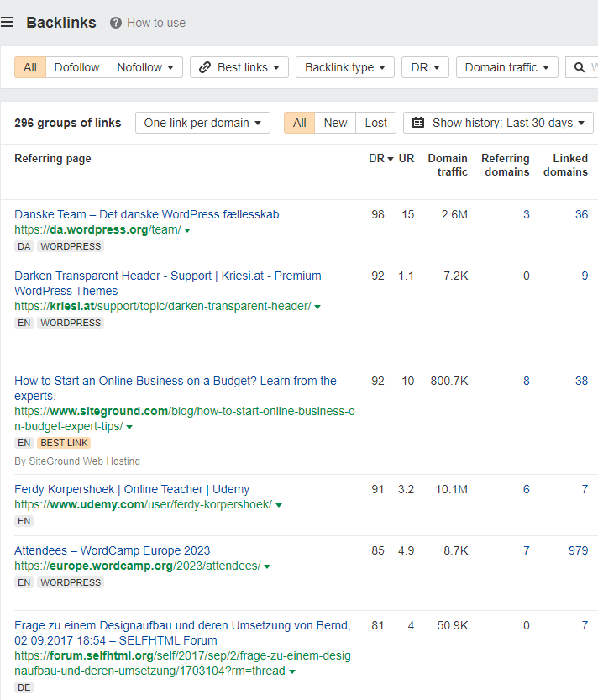Click the How to use help icon

(115, 23)
